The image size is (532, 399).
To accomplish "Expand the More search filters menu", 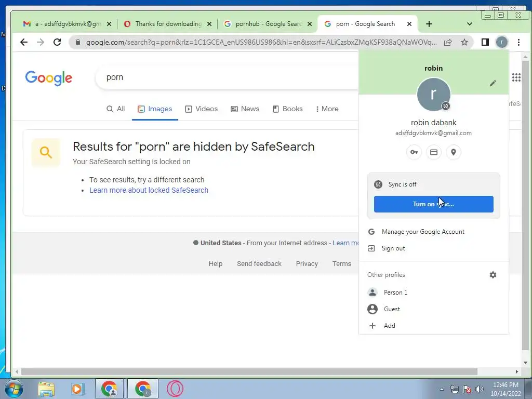I will (327, 109).
